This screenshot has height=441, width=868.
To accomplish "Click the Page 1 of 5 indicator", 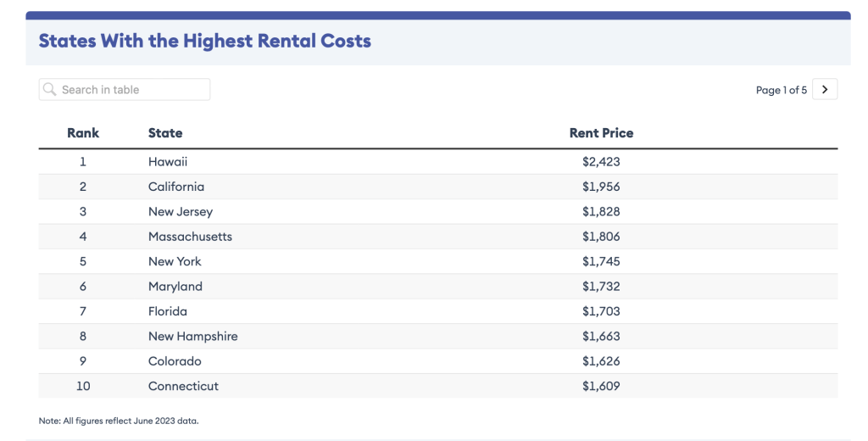I will (x=781, y=90).
